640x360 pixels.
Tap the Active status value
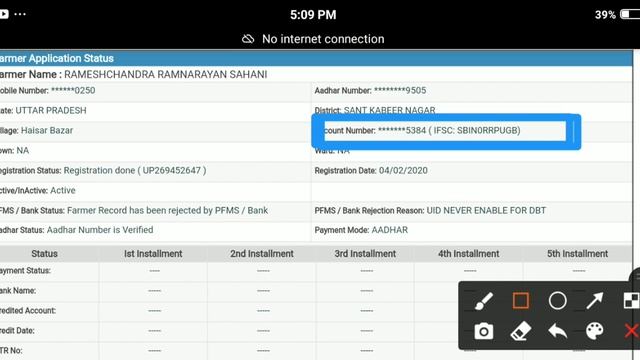coord(63,191)
